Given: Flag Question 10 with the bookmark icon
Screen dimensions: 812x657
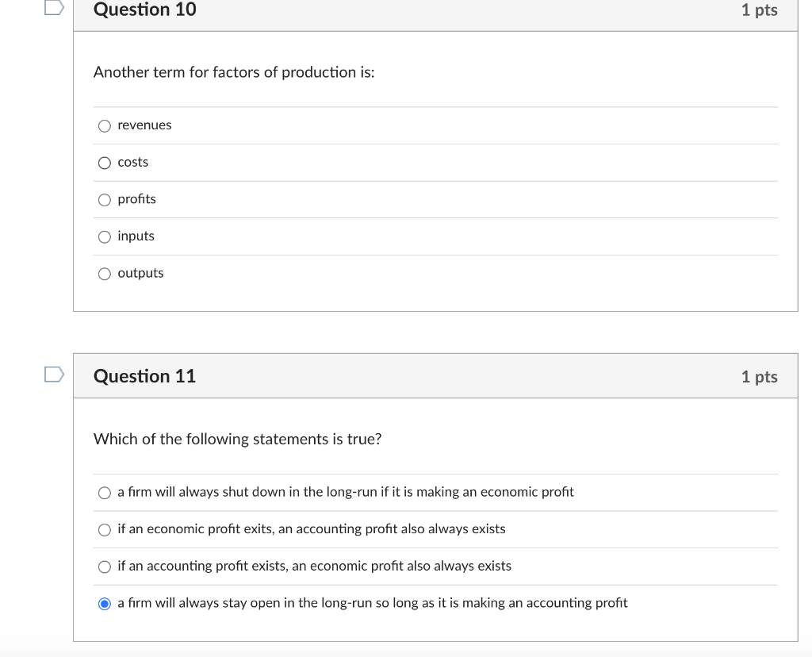Looking at the screenshot, I should pos(53,6).
